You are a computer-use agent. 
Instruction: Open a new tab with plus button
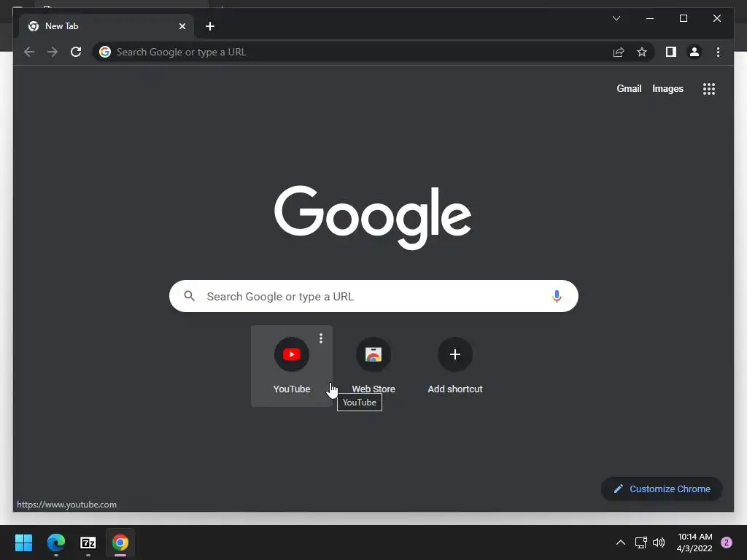tap(210, 26)
